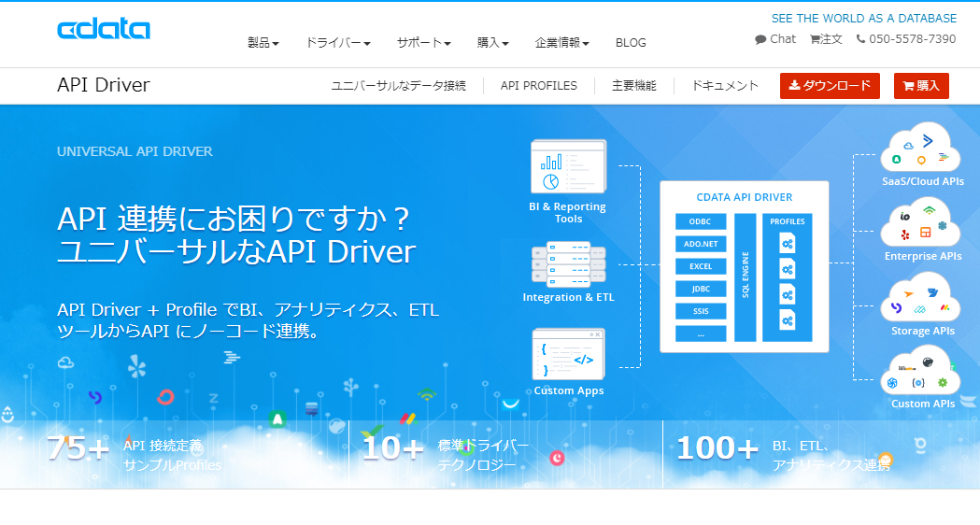The height and width of the screenshot is (525, 980).
Task: Open the 製品 dropdown menu
Action: click(x=263, y=42)
